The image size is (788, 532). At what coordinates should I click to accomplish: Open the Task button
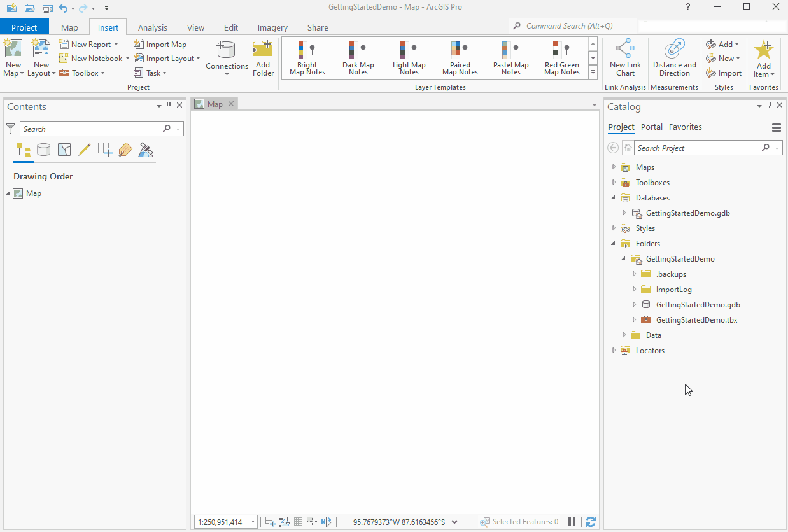[x=150, y=73]
